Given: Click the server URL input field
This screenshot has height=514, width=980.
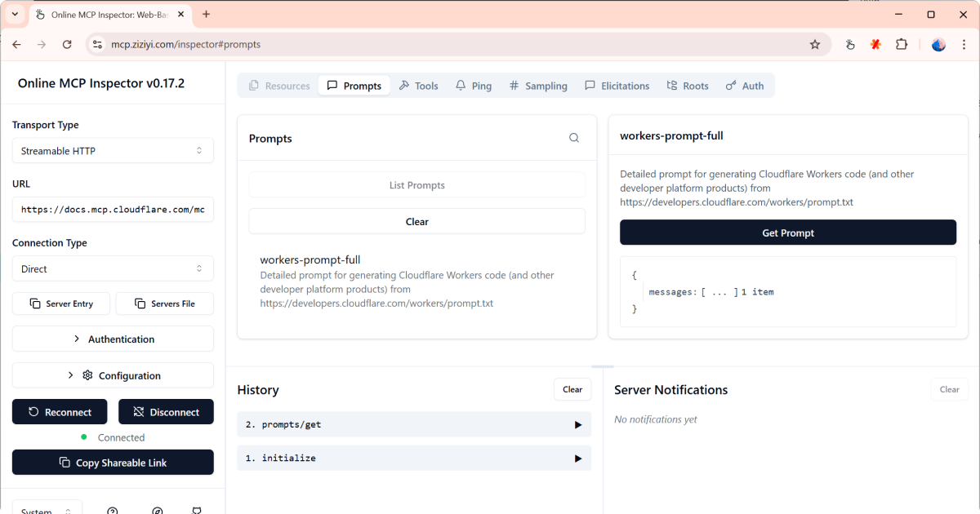Looking at the screenshot, I should coord(113,209).
